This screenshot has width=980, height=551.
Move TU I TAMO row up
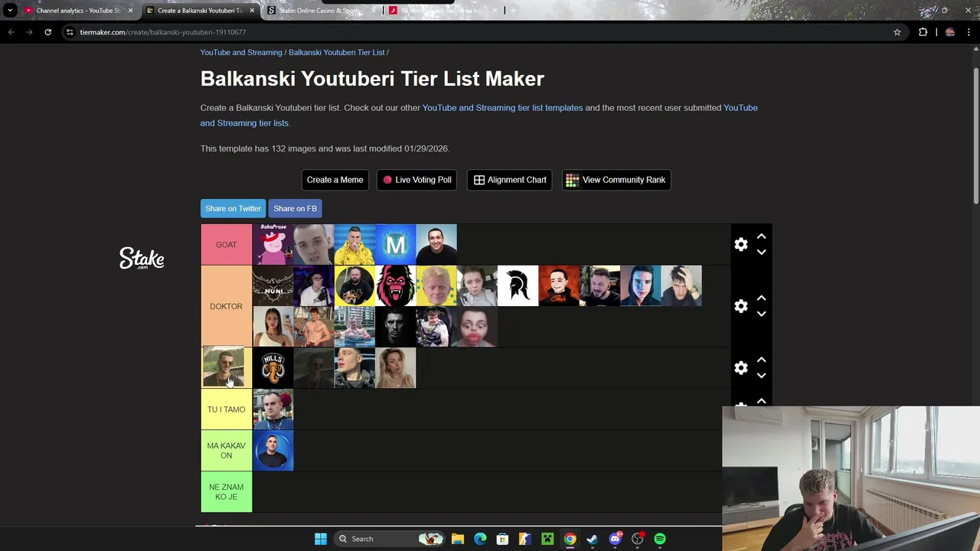pos(761,401)
